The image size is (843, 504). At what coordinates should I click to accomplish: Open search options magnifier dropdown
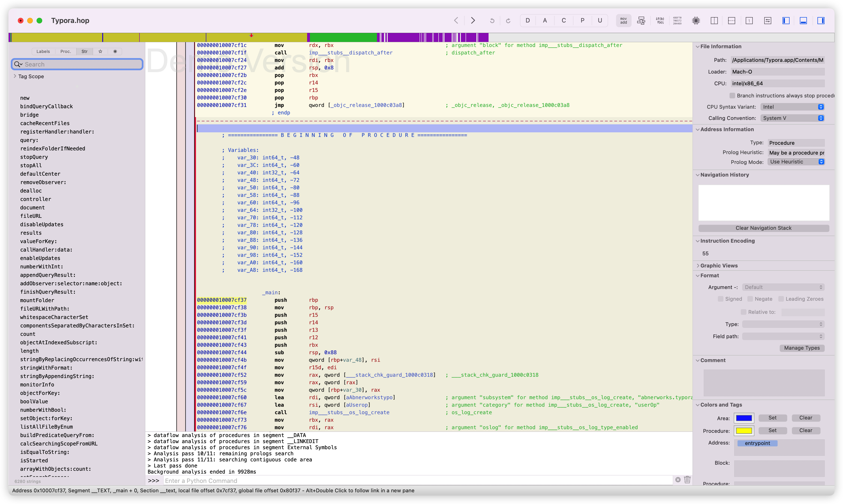tap(18, 64)
